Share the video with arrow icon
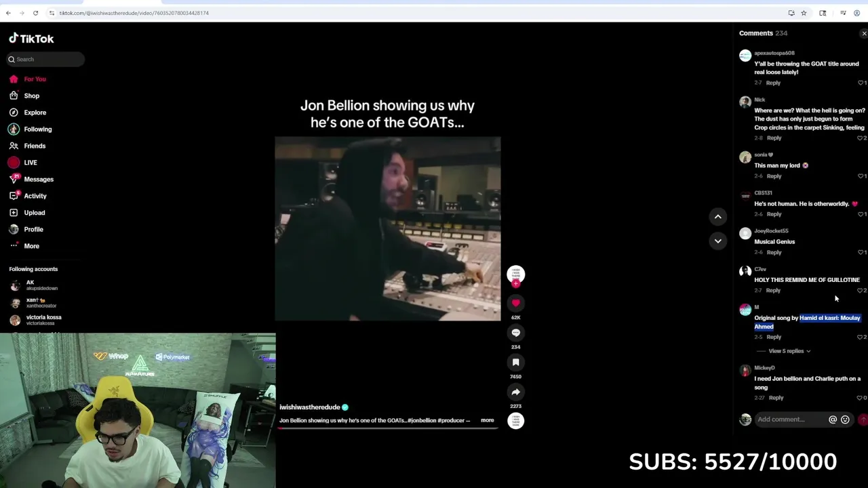This screenshot has height=488, width=868. 515,392
